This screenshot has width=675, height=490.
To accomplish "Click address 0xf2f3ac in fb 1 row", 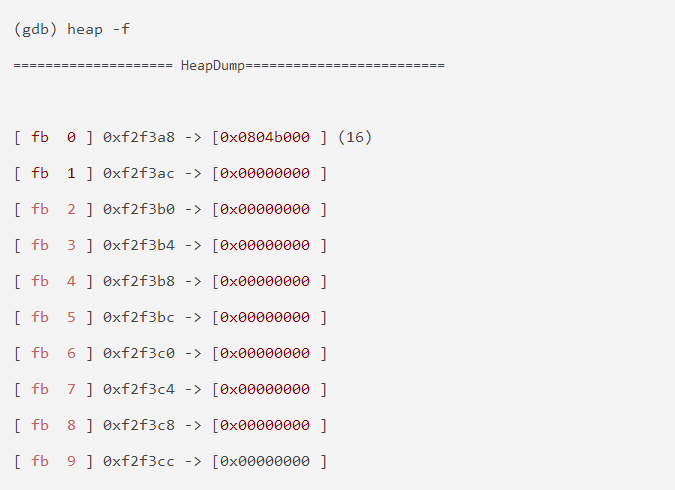I will click(138, 173).
